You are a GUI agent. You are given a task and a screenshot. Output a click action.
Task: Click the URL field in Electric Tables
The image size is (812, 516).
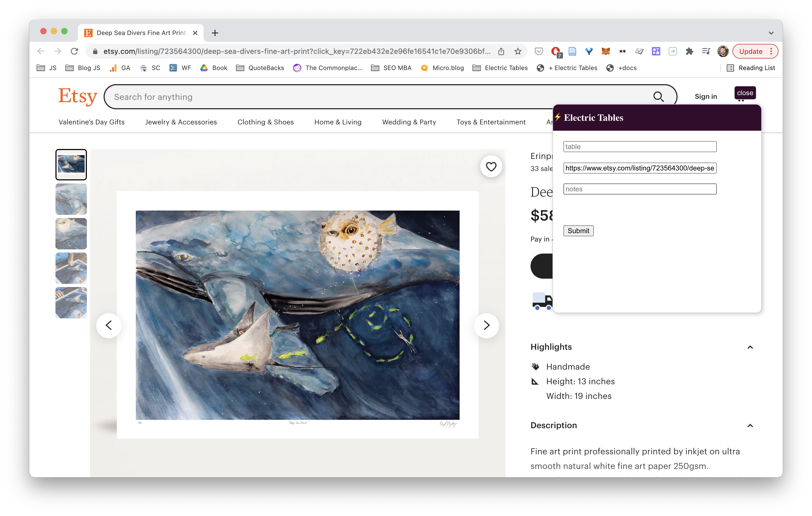click(x=640, y=168)
